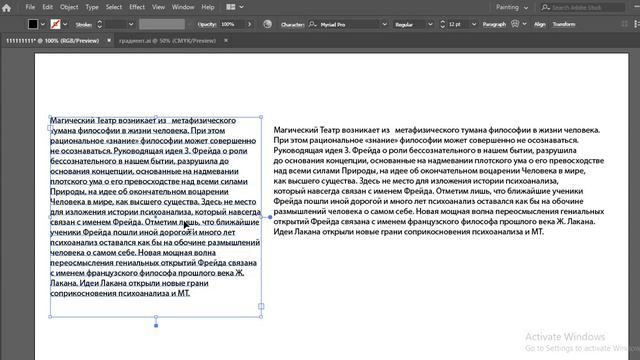Click the 12 pt font size field
This screenshot has width=640, height=360.
pyautogui.click(x=458, y=24)
